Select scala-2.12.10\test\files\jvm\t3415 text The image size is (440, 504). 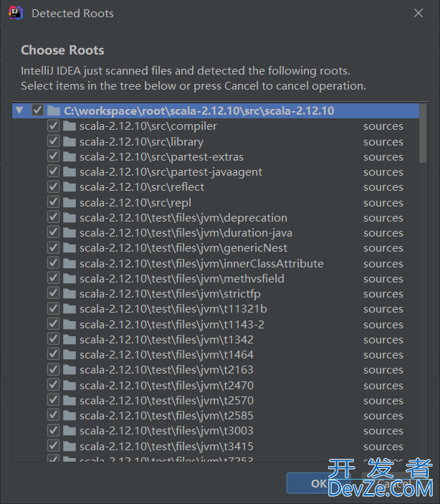(x=166, y=447)
